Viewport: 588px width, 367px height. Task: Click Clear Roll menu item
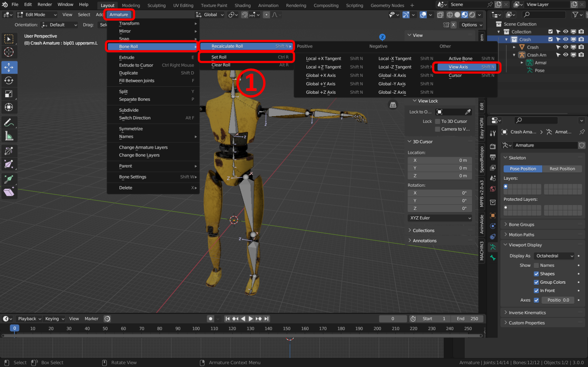(x=247, y=65)
